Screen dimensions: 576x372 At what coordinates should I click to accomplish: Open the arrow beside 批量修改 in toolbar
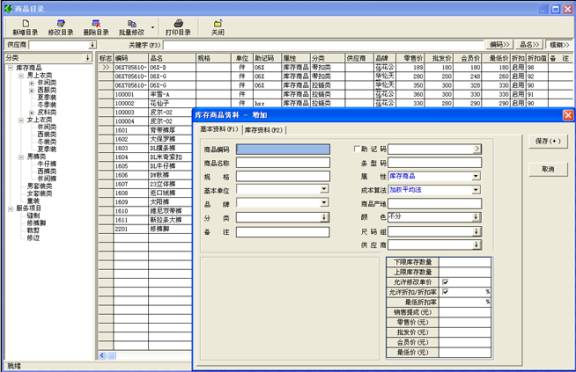pyautogui.click(x=152, y=27)
